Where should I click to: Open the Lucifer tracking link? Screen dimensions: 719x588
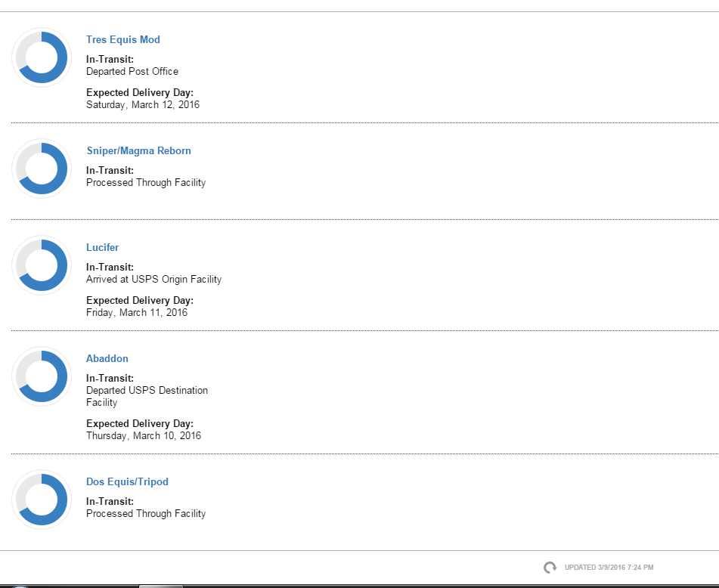point(102,248)
